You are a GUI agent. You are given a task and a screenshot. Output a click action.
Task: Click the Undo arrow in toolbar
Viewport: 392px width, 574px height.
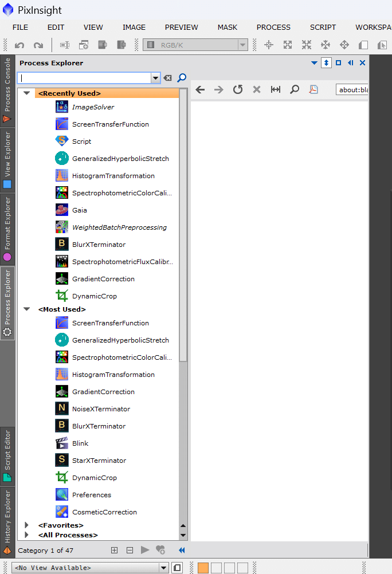[x=19, y=45]
